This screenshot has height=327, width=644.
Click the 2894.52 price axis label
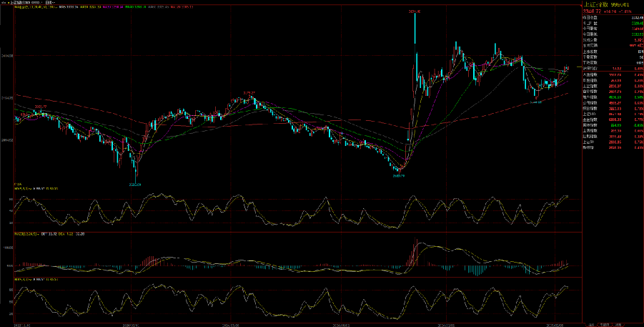(8, 140)
